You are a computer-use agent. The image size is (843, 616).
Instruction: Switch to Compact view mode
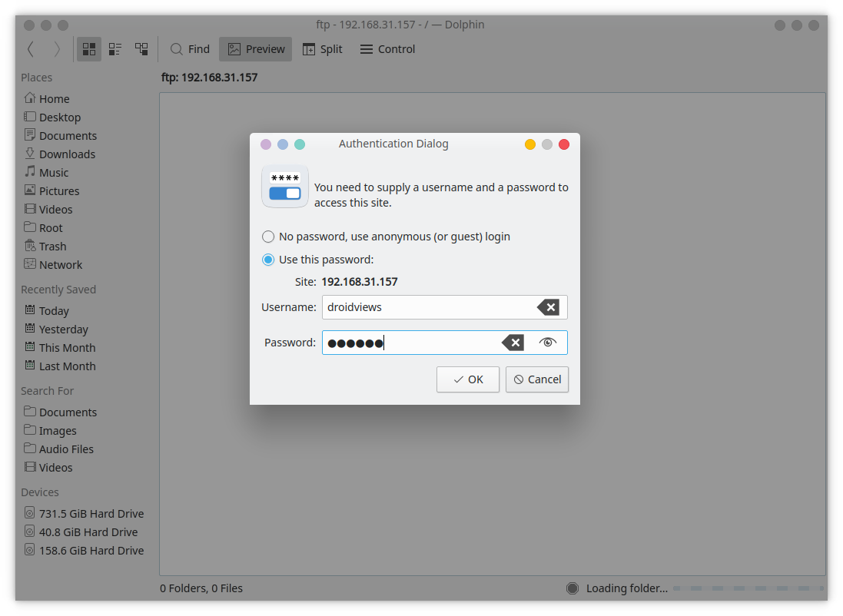115,49
